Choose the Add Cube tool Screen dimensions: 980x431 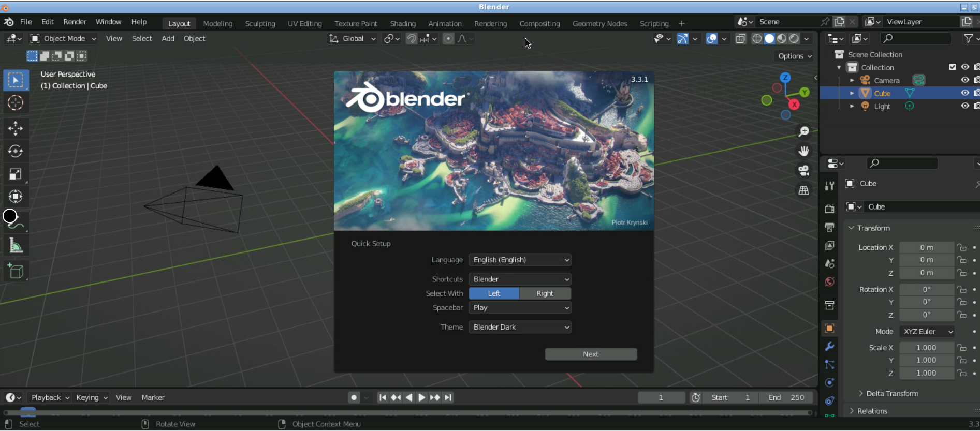[16, 271]
